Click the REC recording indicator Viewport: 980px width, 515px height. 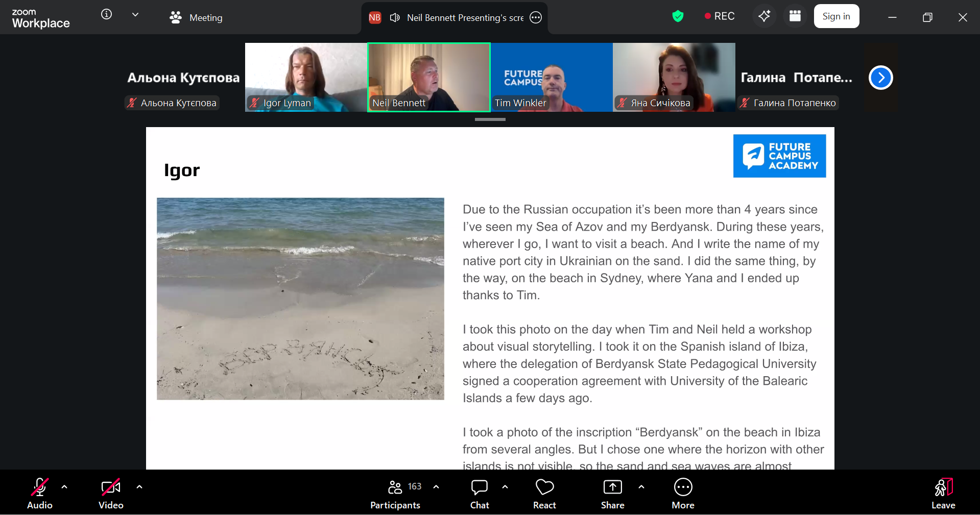pyautogui.click(x=720, y=16)
